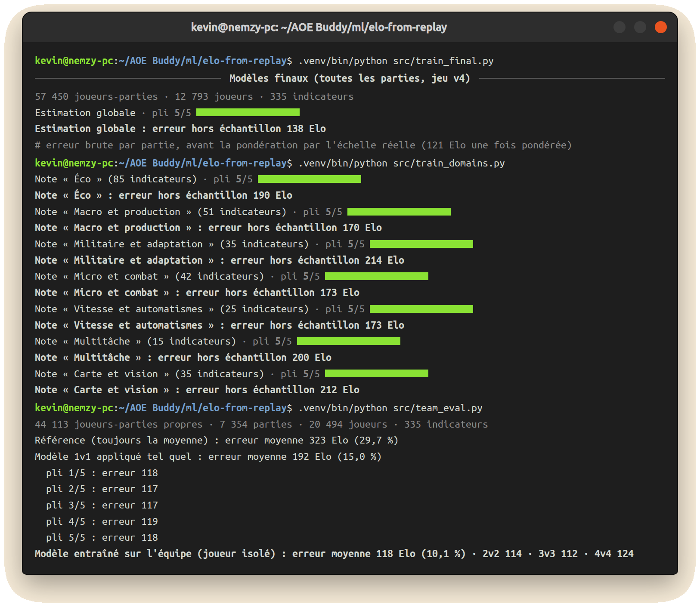This screenshot has height=607, width=700.
Task: Click the "Macro et production" result "erreur hors échantillon 170 Elo"
Action: tap(295, 228)
